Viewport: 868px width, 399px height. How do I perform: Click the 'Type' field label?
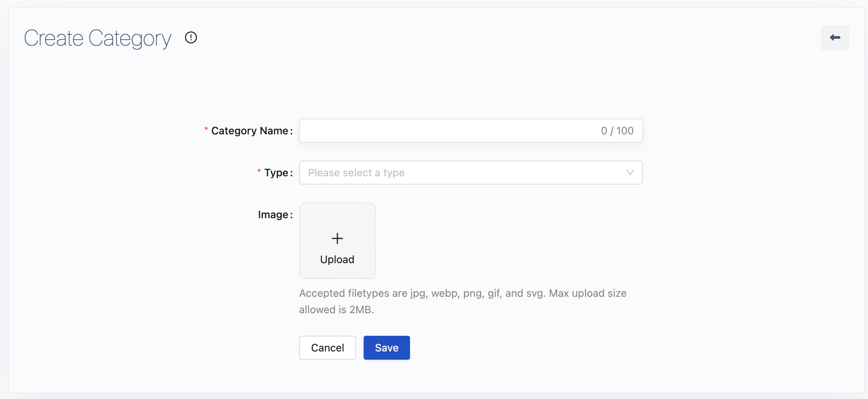pos(276,173)
